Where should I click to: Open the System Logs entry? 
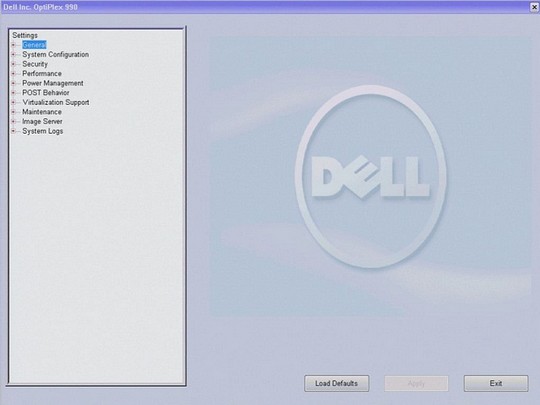[43, 131]
